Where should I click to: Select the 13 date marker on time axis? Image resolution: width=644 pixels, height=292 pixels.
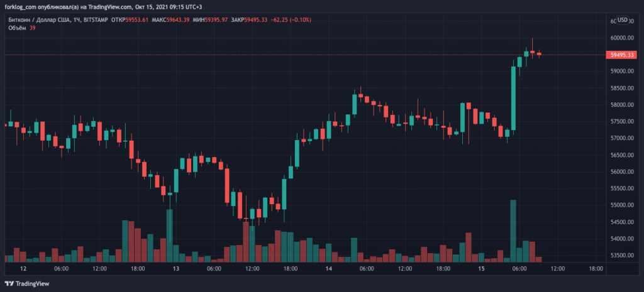click(176, 269)
